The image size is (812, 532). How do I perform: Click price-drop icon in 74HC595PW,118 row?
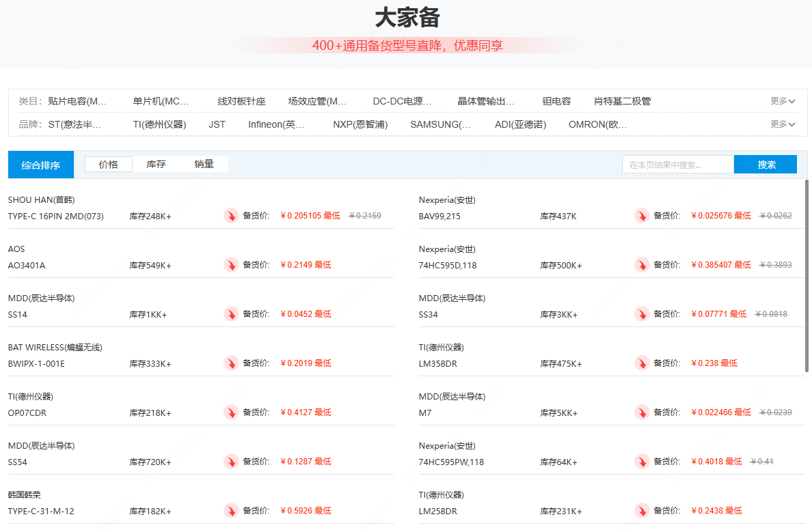[x=642, y=462]
